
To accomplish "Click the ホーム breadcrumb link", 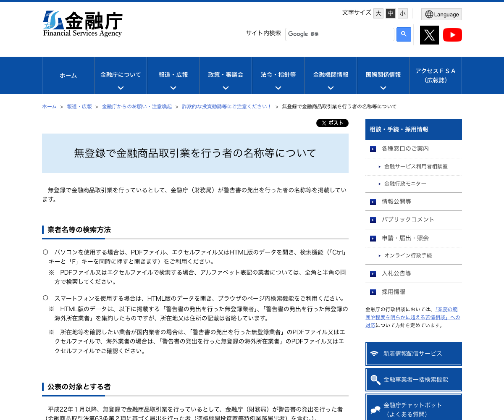I will tap(49, 107).
